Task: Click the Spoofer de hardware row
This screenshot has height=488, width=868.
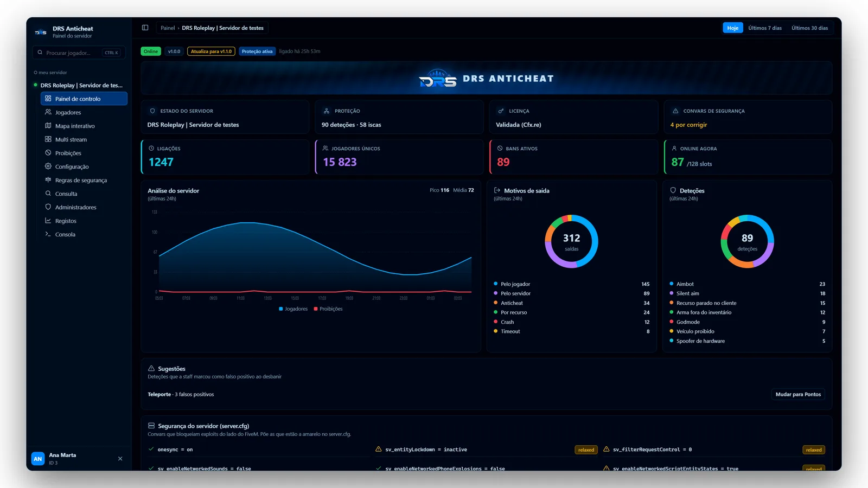Action: click(x=747, y=341)
